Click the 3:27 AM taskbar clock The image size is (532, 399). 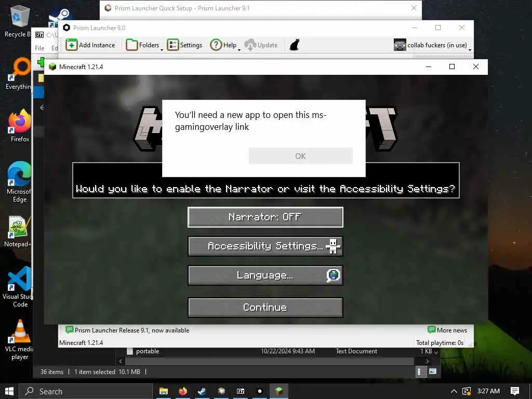click(x=488, y=391)
